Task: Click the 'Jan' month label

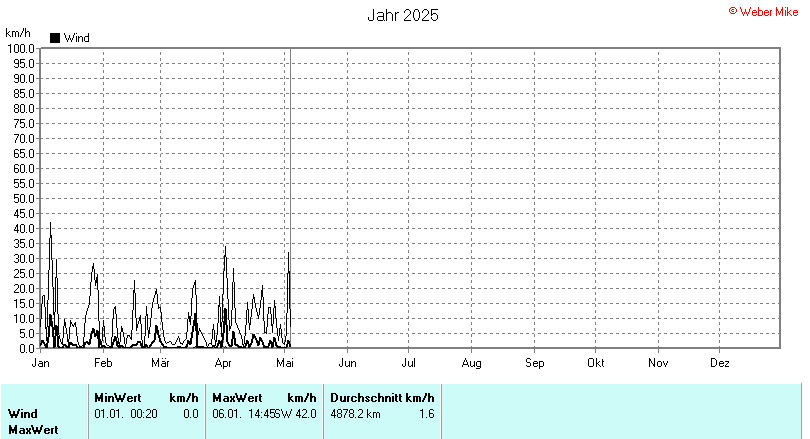Action: tap(40, 363)
